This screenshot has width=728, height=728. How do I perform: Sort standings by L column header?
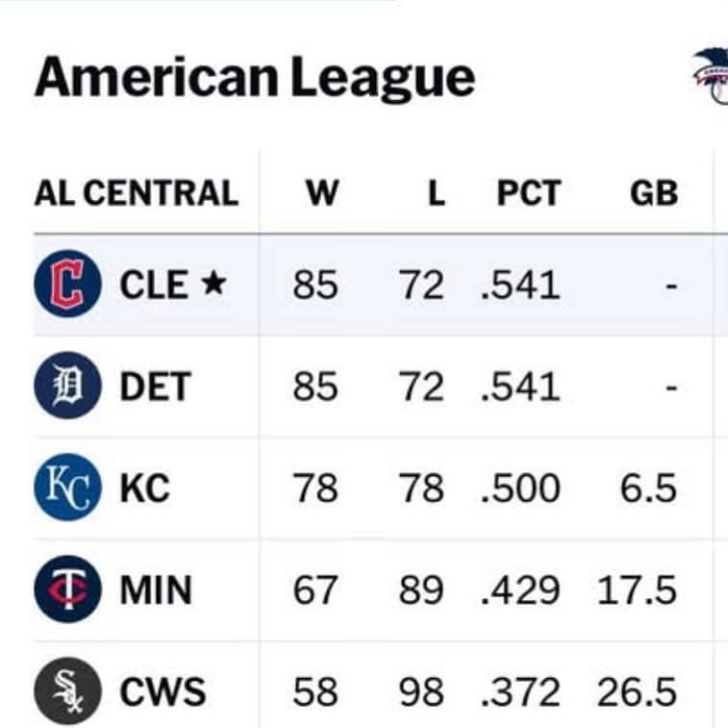tap(436, 193)
